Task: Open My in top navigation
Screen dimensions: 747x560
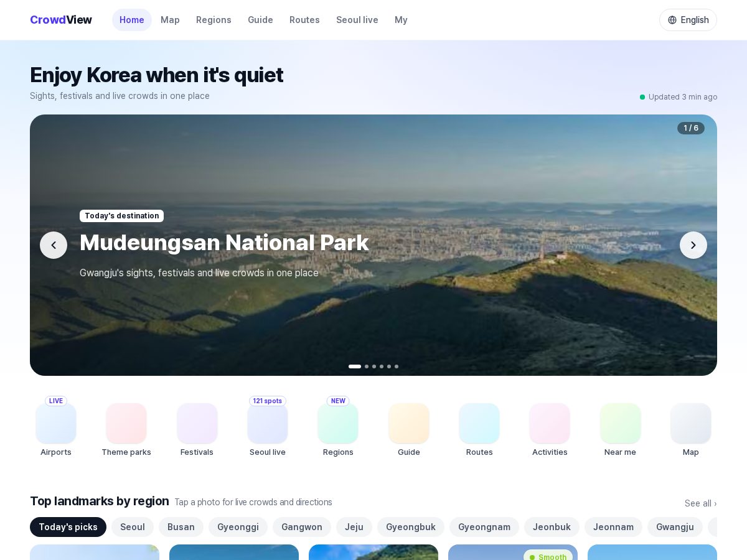Action: click(401, 20)
